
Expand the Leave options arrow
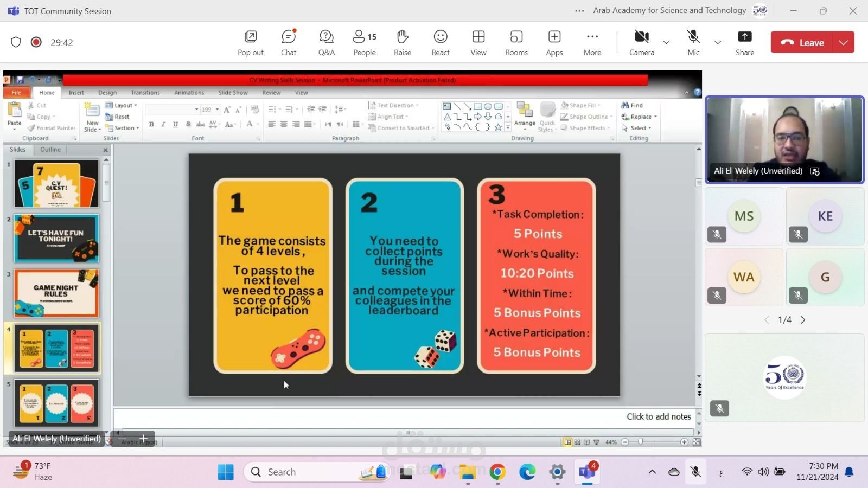click(844, 42)
